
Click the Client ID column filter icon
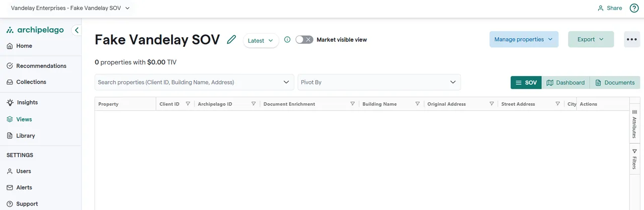click(188, 104)
